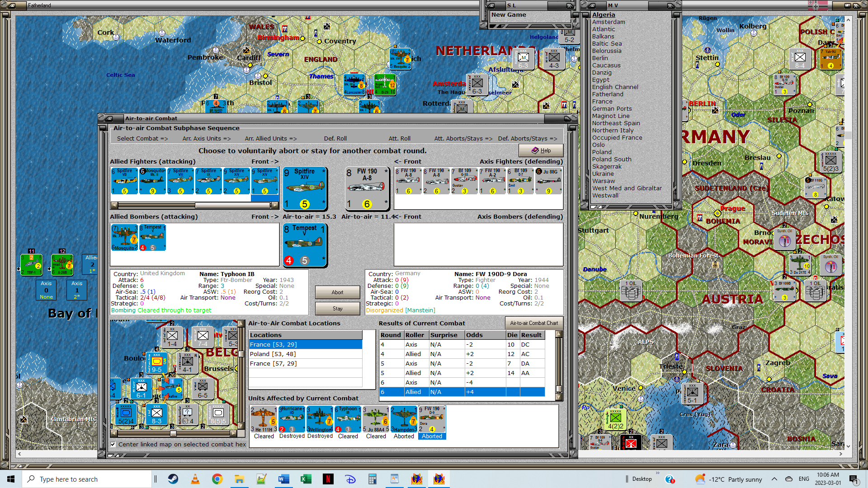Click the FW 190 D-9 Aborted unit counter

(x=432, y=419)
